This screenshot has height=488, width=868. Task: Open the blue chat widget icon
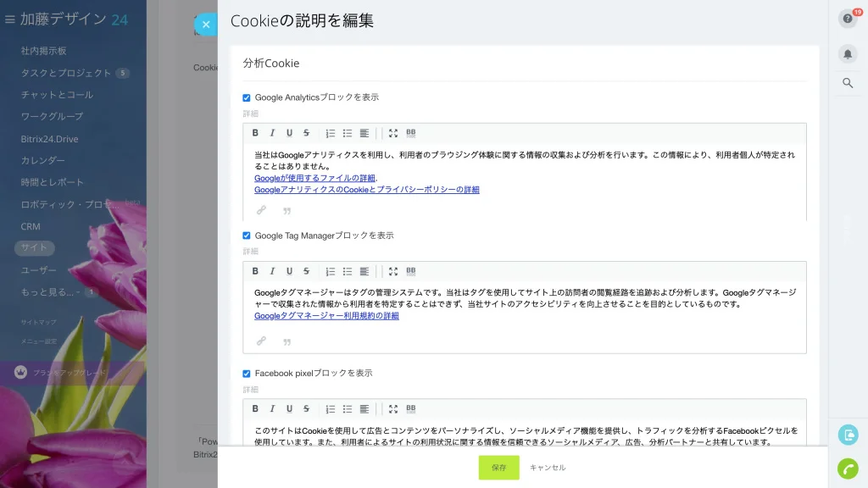[848, 435]
